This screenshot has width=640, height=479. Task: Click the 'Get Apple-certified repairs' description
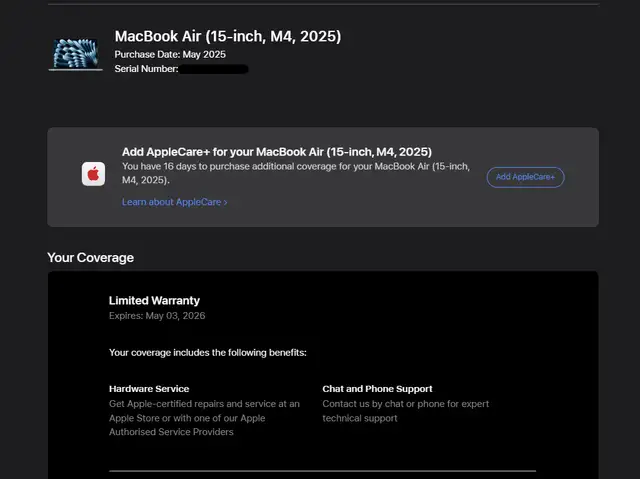pos(204,418)
